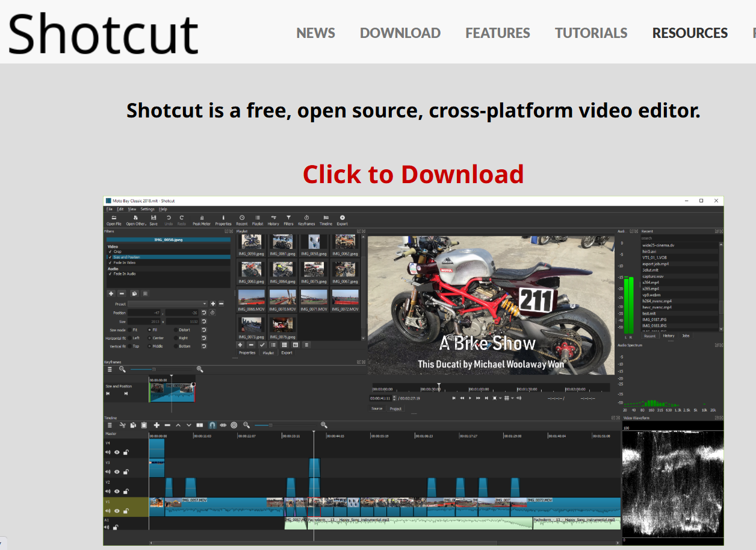Switch to the Jobs tab
Image resolution: width=756 pixels, height=550 pixels.
pos(686,336)
